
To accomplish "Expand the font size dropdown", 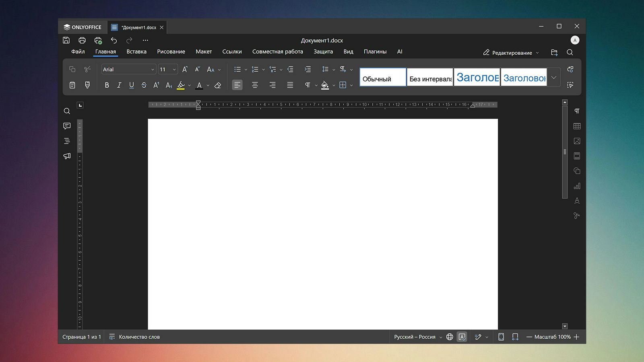I will pyautogui.click(x=174, y=70).
